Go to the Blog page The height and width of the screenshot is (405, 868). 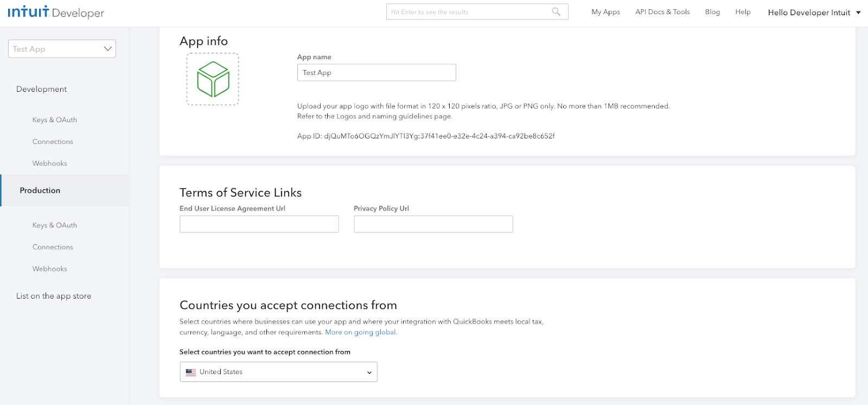712,12
